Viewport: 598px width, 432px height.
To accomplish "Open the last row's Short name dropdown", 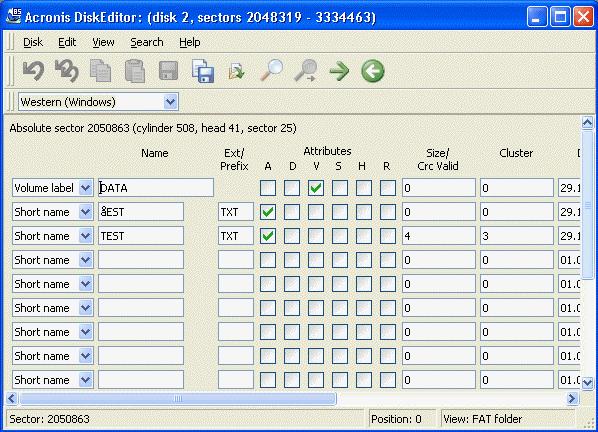I will tap(85, 380).
